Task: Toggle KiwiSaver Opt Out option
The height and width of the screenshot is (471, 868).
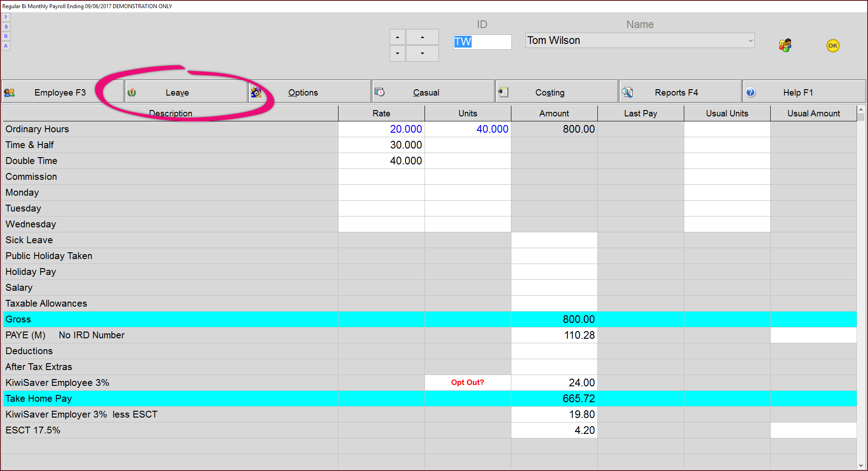Action: coord(467,382)
